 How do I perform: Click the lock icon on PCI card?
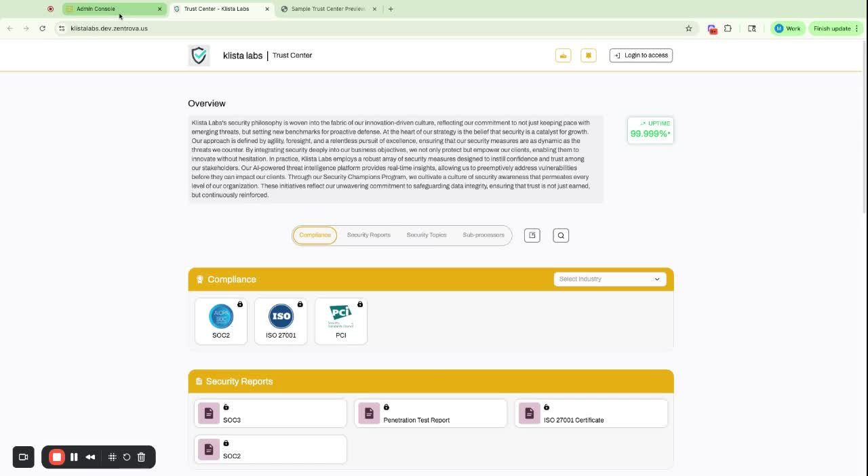point(360,304)
